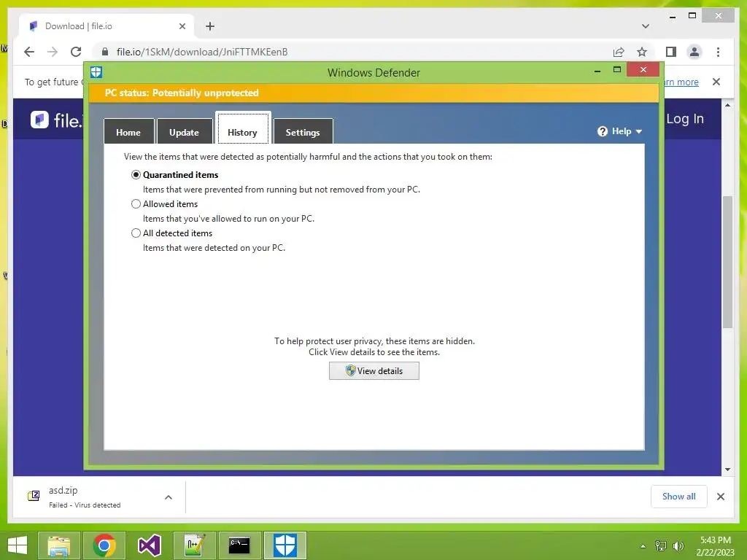Click the volume speaker tray icon
747x560 pixels.
pos(678,546)
